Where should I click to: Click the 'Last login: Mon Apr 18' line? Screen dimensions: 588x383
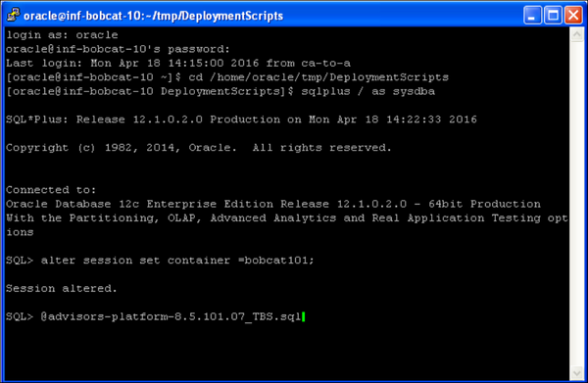[178, 64]
